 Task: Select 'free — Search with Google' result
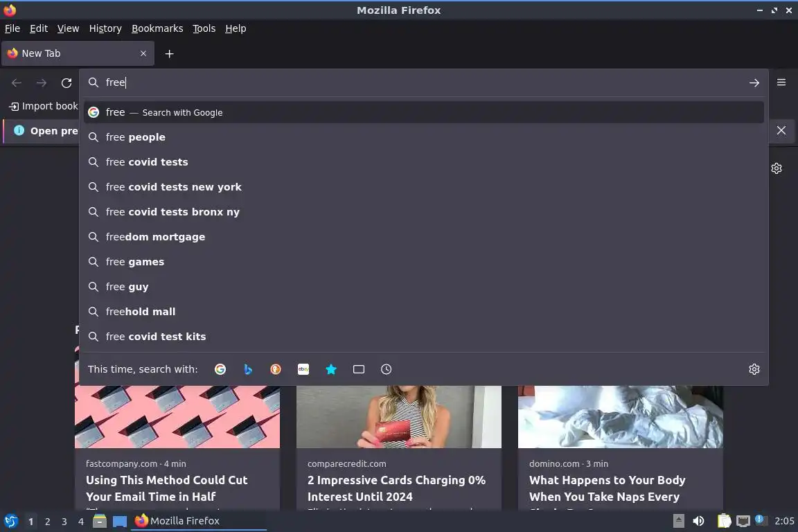point(423,112)
